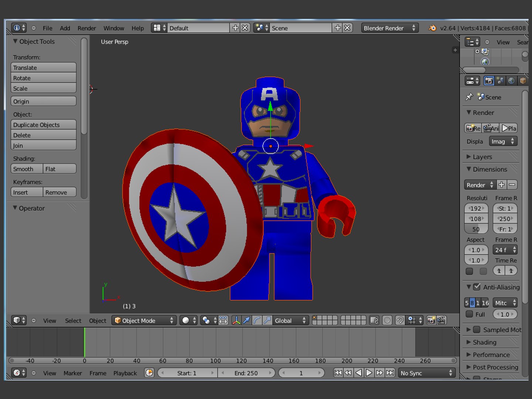
Task: Toggle the pin icon next to Scene
Action: click(x=469, y=97)
